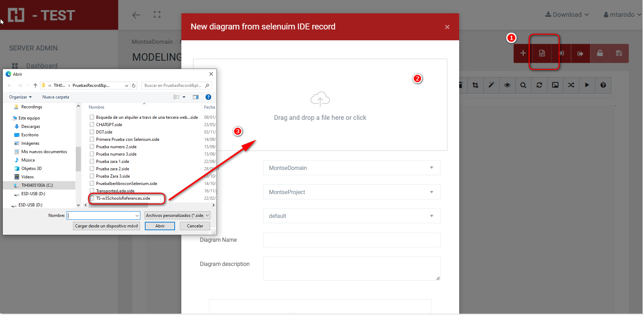Click the Selenium file import icon
Screen dimensions: 644x315
[542, 53]
